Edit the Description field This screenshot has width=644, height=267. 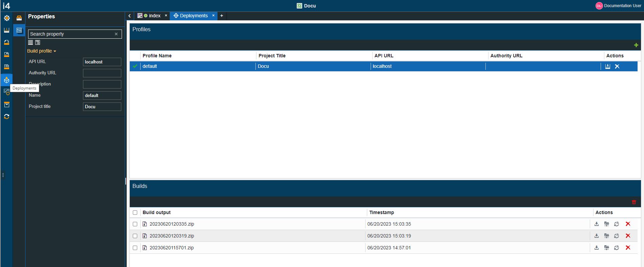coord(102,84)
